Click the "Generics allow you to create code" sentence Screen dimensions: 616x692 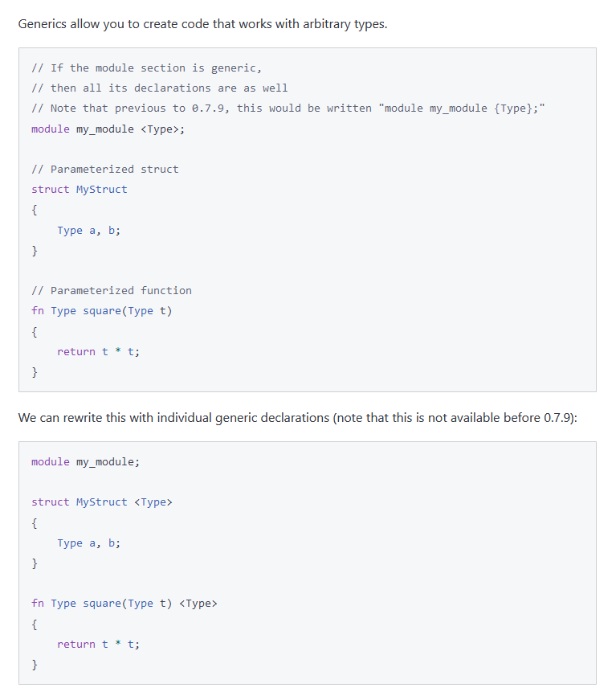tap(202, 24)
